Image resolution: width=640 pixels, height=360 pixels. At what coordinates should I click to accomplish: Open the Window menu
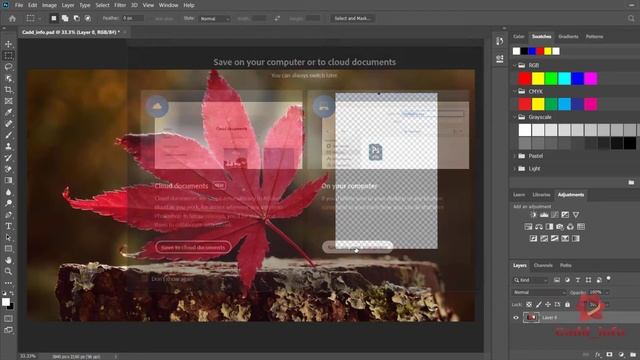tap(169, 5)
